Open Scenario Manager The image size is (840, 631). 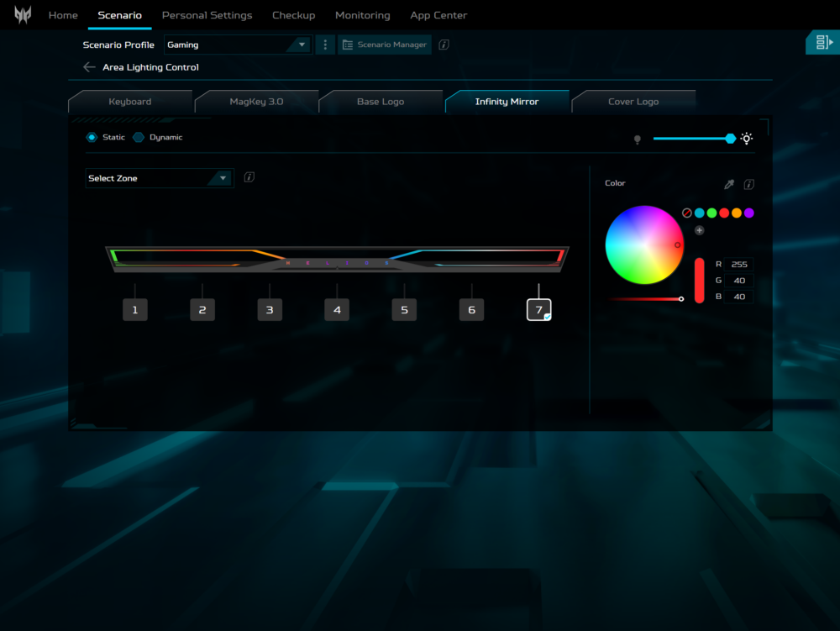(x=385, y=45)
